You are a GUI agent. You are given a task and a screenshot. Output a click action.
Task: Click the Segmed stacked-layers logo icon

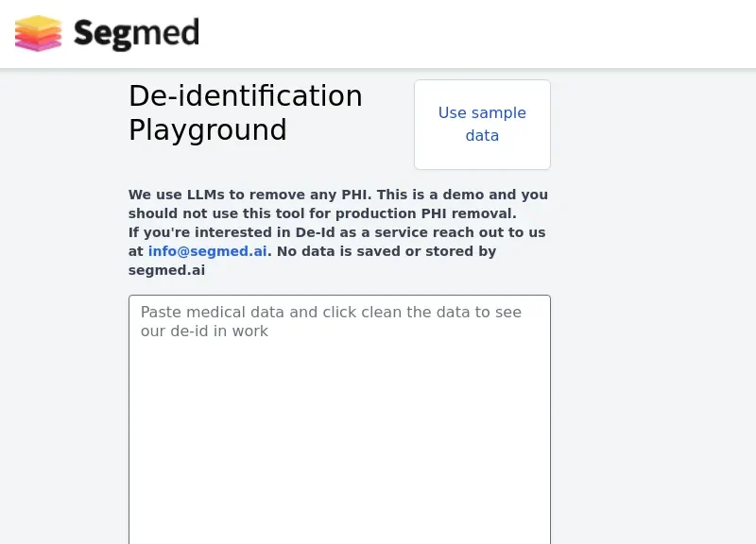(x=38, y=33)
